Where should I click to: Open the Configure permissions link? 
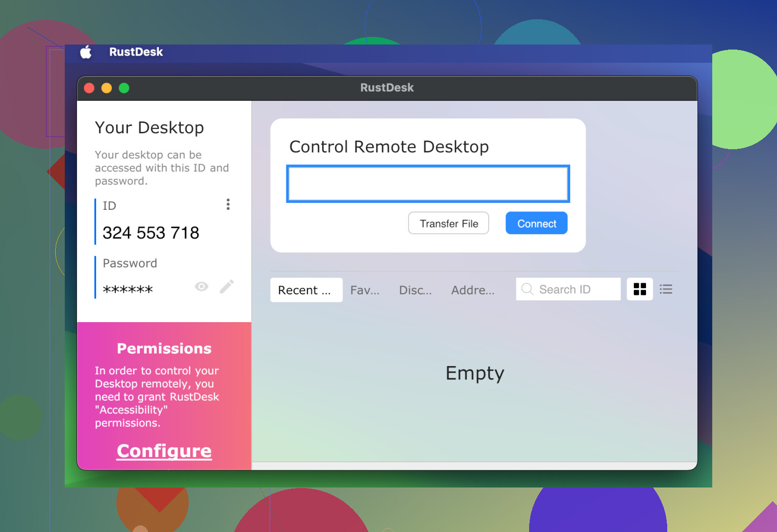[164, 451]
